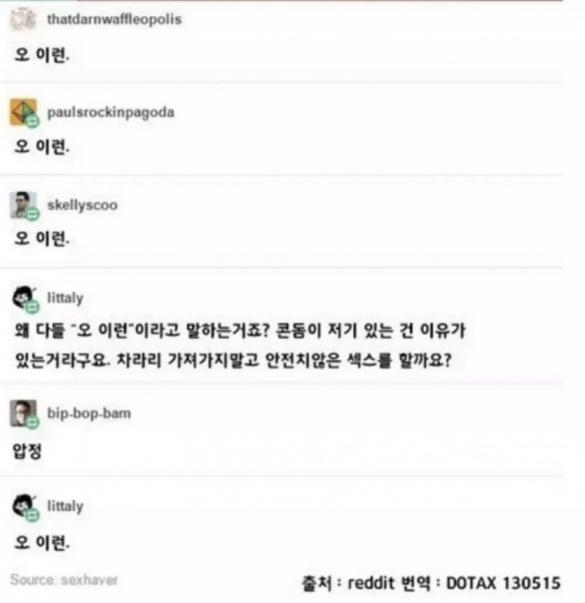
Task: Click littaly's long comment about 콘돔
Action: pyautogui.click(x=240, y=345)
